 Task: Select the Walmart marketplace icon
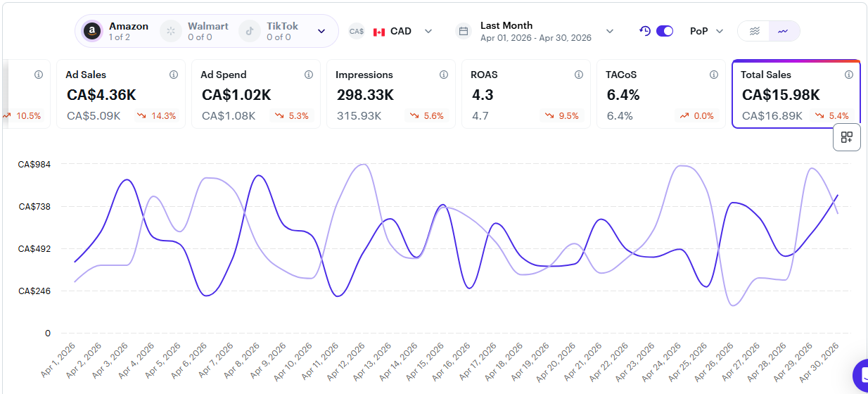[x=170, y=31]
